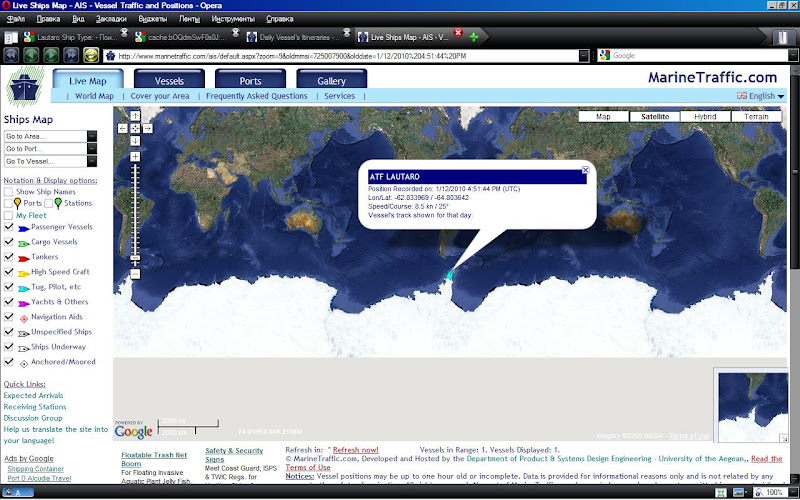The height and width of the screenshot is (500, 800).
Task: Pan the map left with arrow control
Action: click(123, 129)
